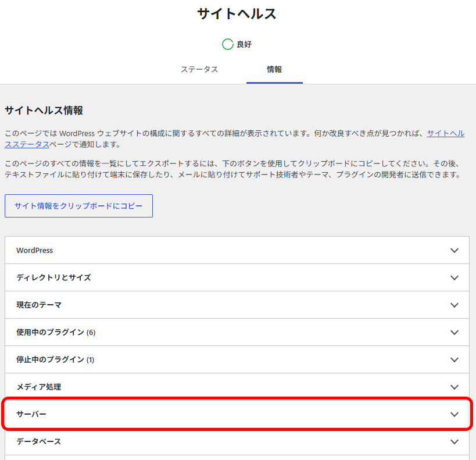
Task: Expand メディア処理 section chevron
Action: pyautogui.click(x=454, y=387)
